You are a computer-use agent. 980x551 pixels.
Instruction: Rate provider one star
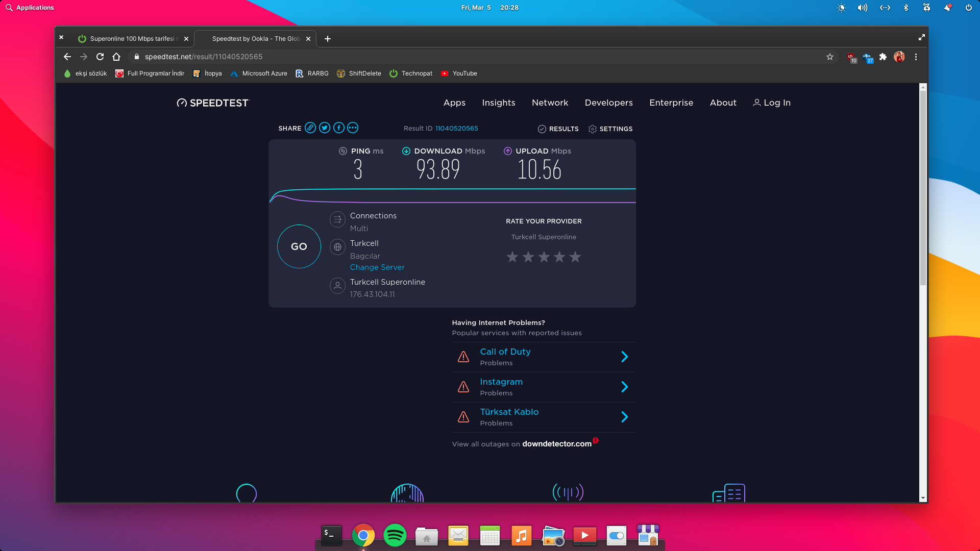tap(512, 257)
